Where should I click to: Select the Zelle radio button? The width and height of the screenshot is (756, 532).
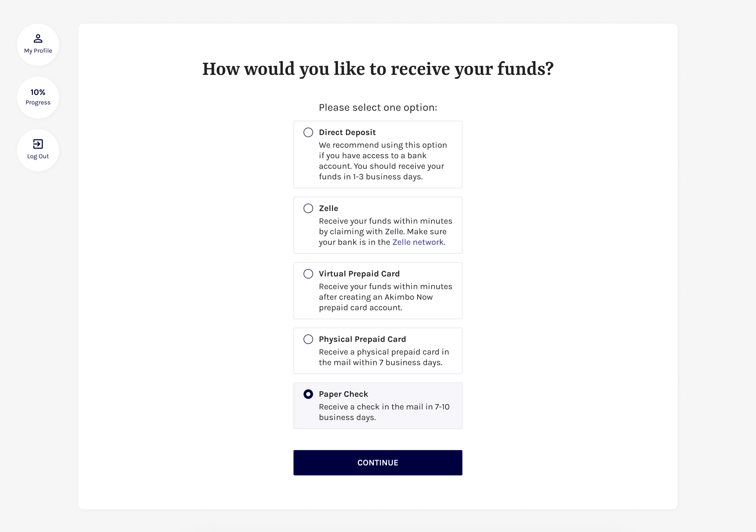pos(308,208)
